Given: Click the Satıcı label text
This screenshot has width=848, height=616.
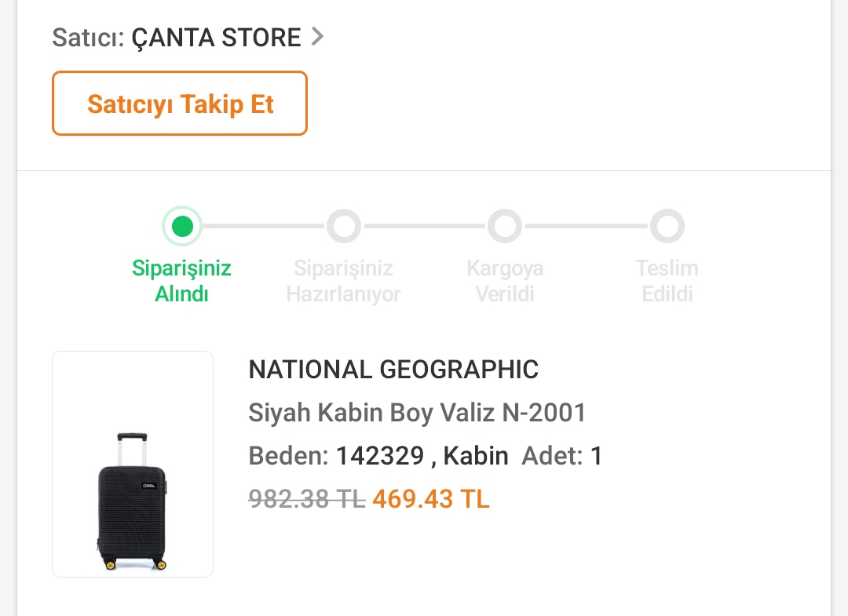Looking at the screenshot, I should coord(88,37).
